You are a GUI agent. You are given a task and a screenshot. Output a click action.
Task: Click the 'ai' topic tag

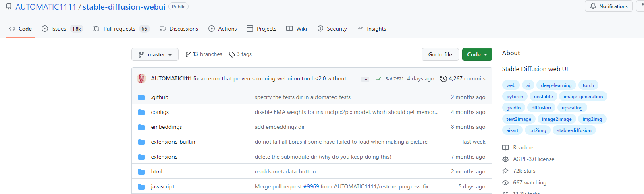(528, 85)
